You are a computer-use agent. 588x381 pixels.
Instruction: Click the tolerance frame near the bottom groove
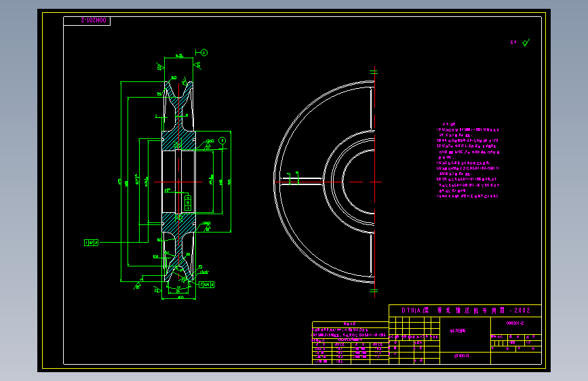207,285
